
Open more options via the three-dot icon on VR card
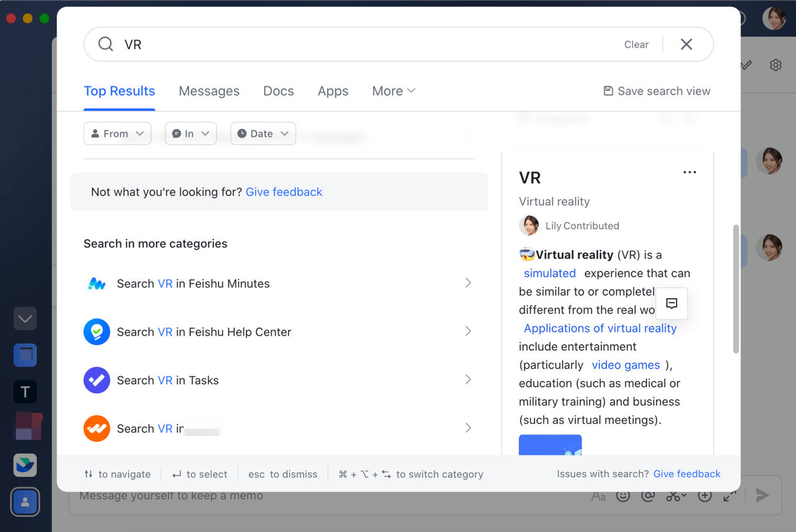689,172
